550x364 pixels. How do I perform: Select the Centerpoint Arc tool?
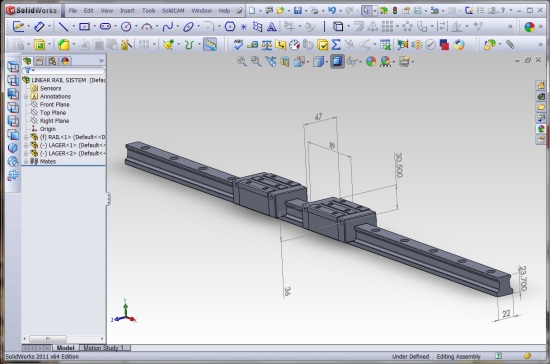(147, 27)
